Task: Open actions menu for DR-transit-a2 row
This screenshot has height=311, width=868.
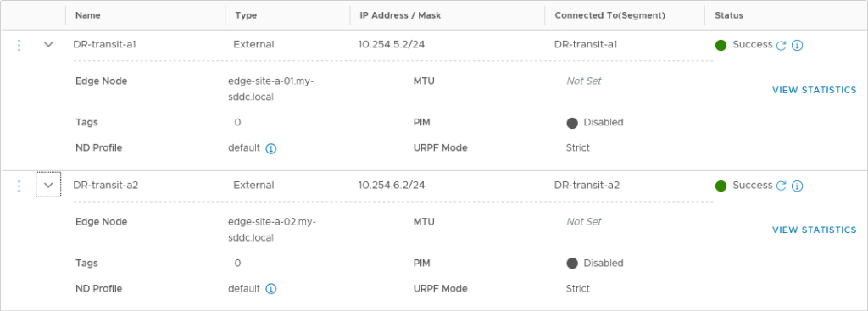Action: pos(19,186)
